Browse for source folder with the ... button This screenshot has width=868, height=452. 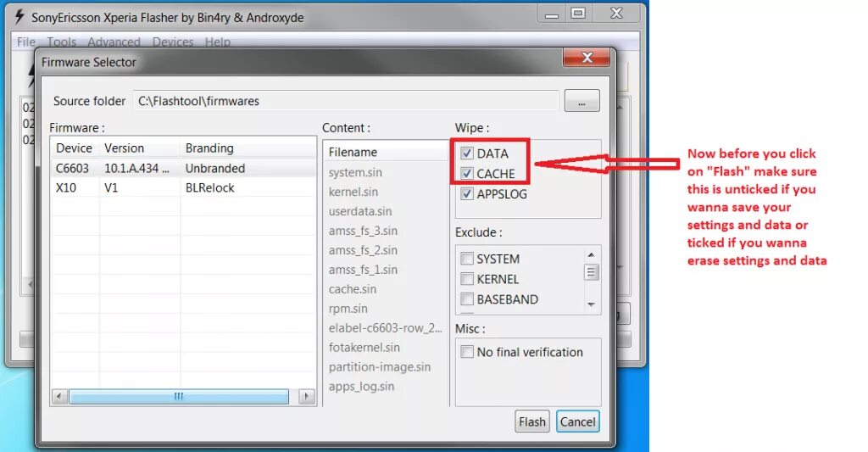pyautogui.click(x=581, y=102)
